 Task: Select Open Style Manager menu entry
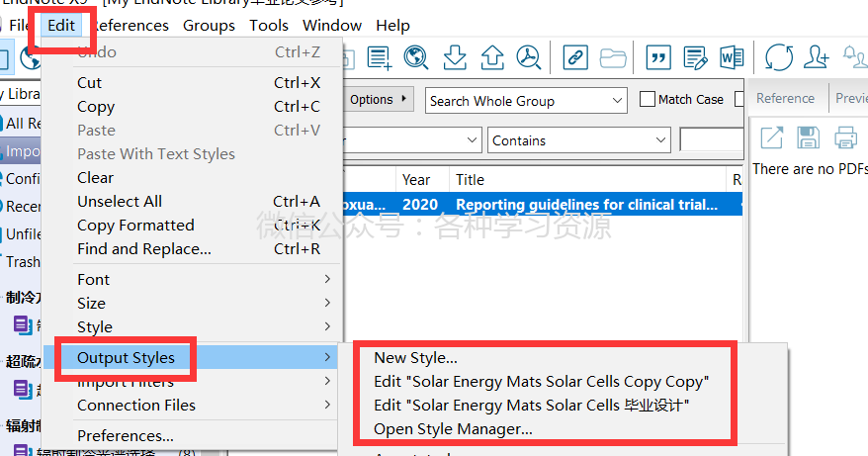[x=453, y=429]
